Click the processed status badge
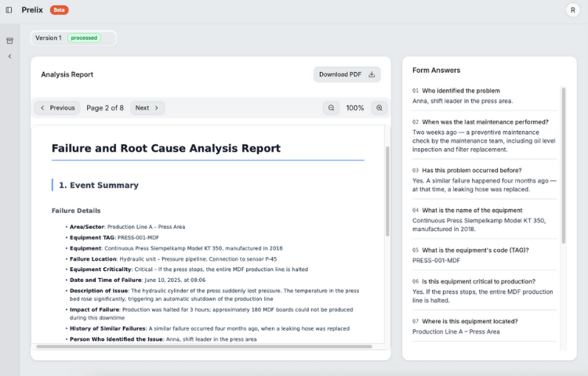Viewport: 588px width, 376px height. (84, 38)
